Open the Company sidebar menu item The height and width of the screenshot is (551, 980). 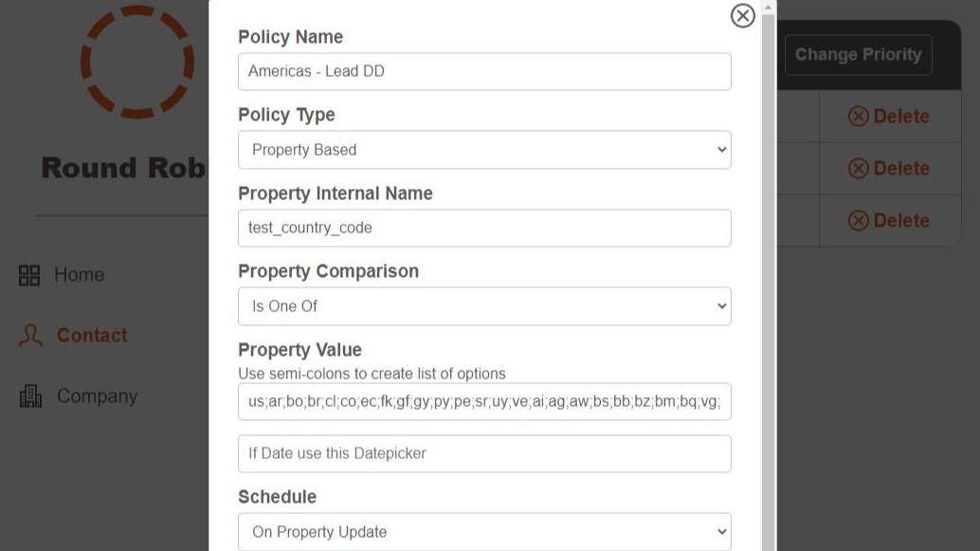point(97,396)
